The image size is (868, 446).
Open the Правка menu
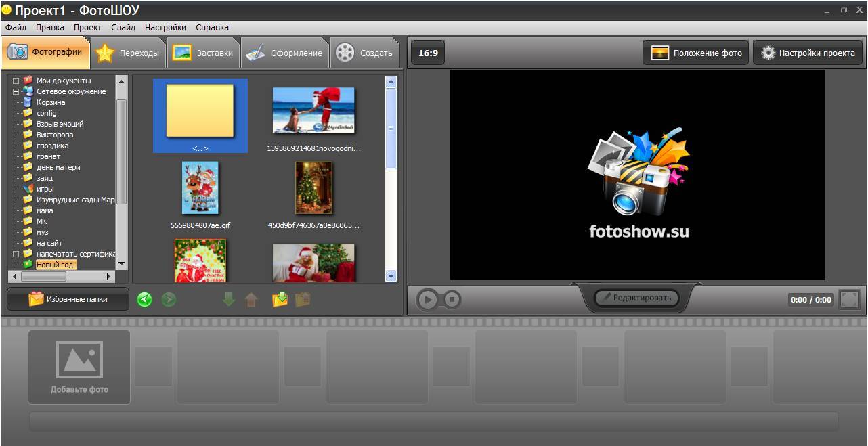pos(50,28)
